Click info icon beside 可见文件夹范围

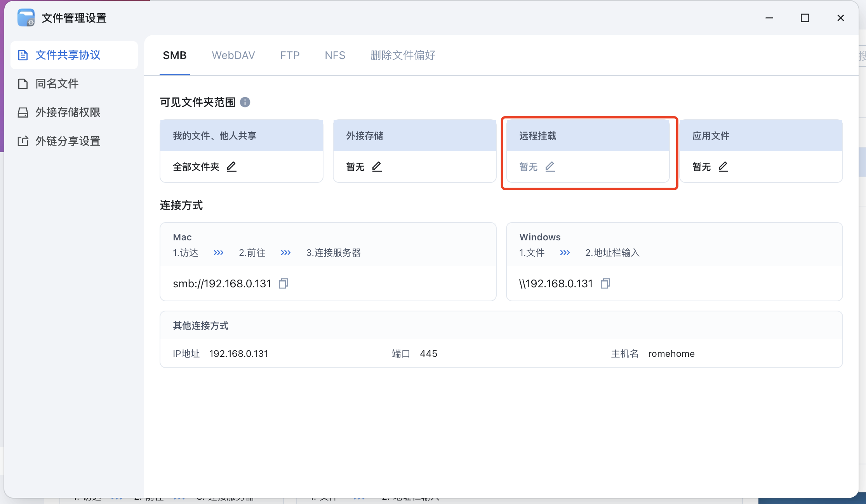(x=245, y=102)
